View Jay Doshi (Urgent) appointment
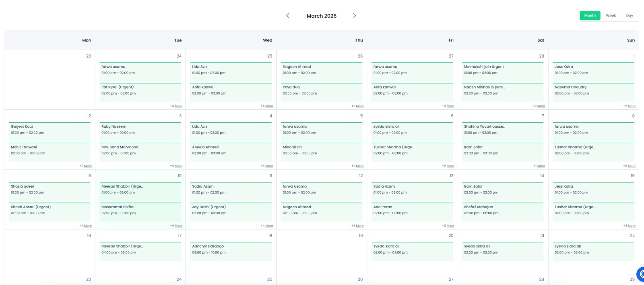Image resolution: width=644 pixels, height=285 pixels. click(231, 210)
